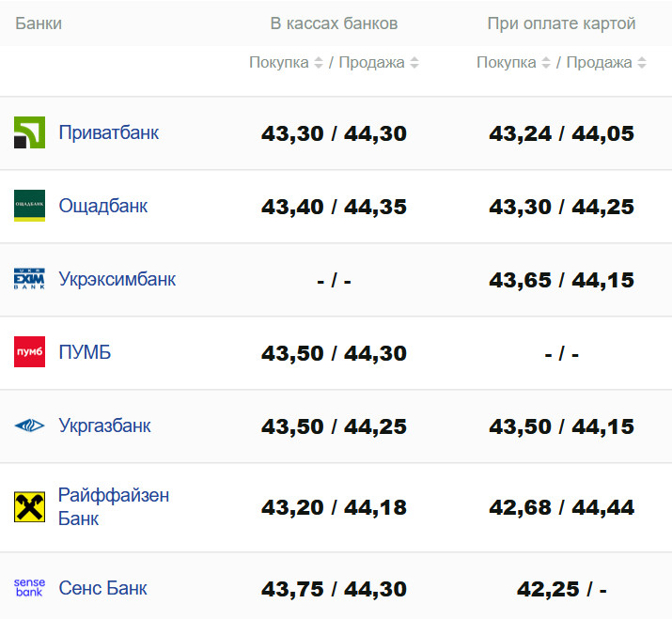
Task: Click the Ukrgasbank blue logo icon
Action: point(29,426)
